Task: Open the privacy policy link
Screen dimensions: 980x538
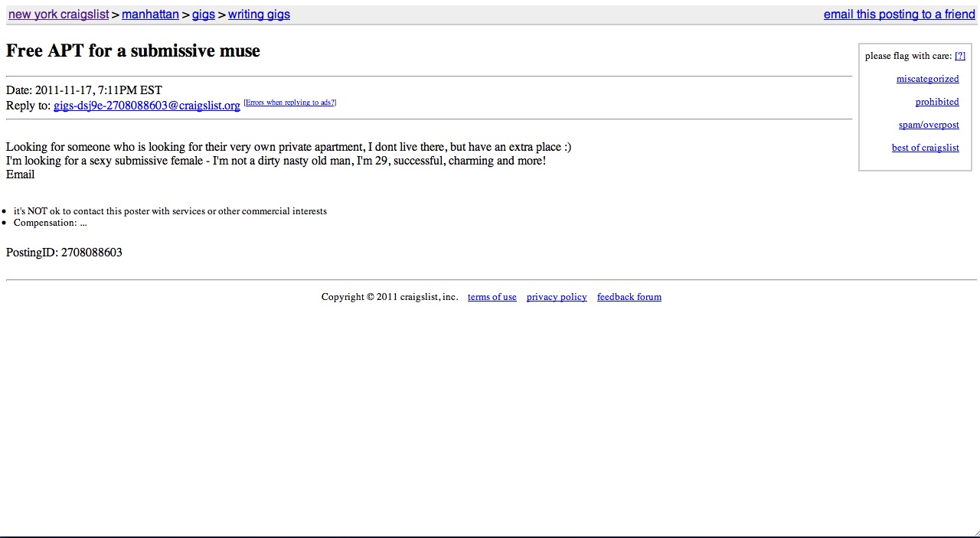Action: pyautogui.click(x=557, y=297)
